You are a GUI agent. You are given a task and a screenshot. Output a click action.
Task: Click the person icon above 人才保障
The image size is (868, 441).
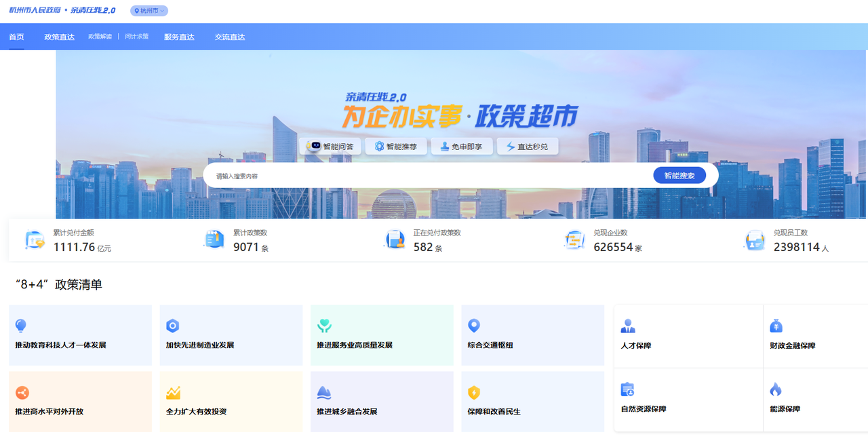(x=628, y=326)
